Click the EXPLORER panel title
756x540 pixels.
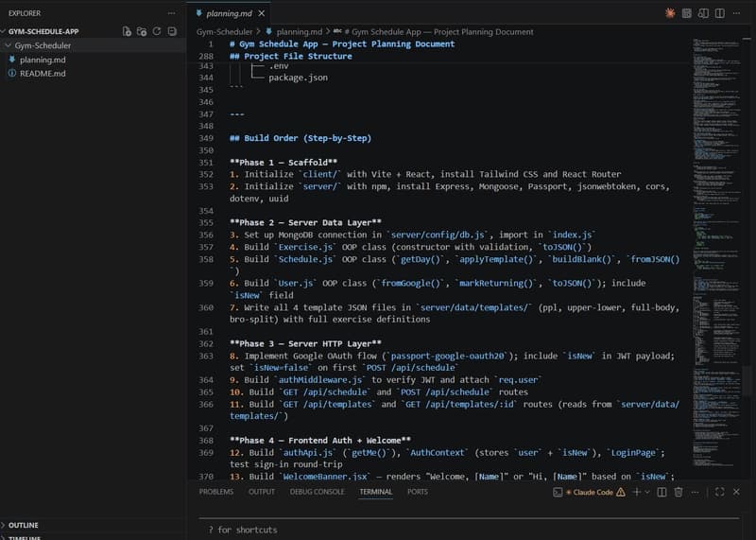coord(25,13)
